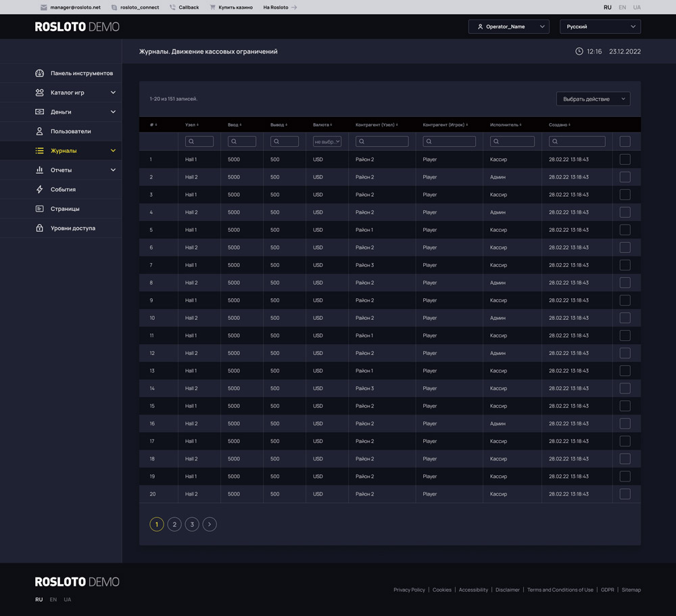Click the email envelope icon in top bar
Screen dimensions: 676x616
[44, 7]
